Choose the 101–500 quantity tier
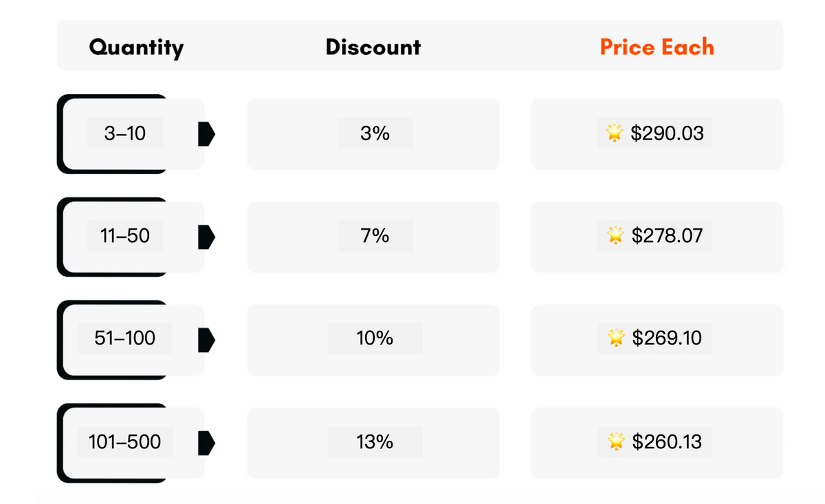 [125, 441]
